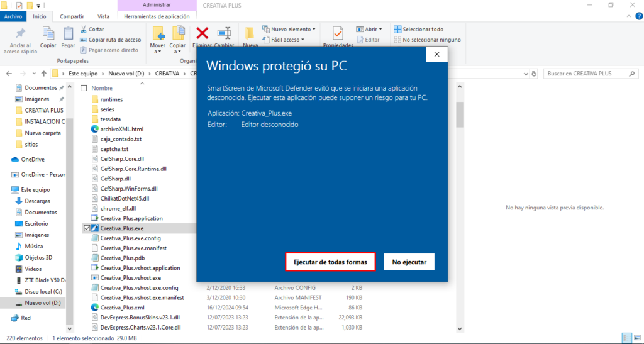Open the 'Nuevo elemento' dropdown

point(289,29)
